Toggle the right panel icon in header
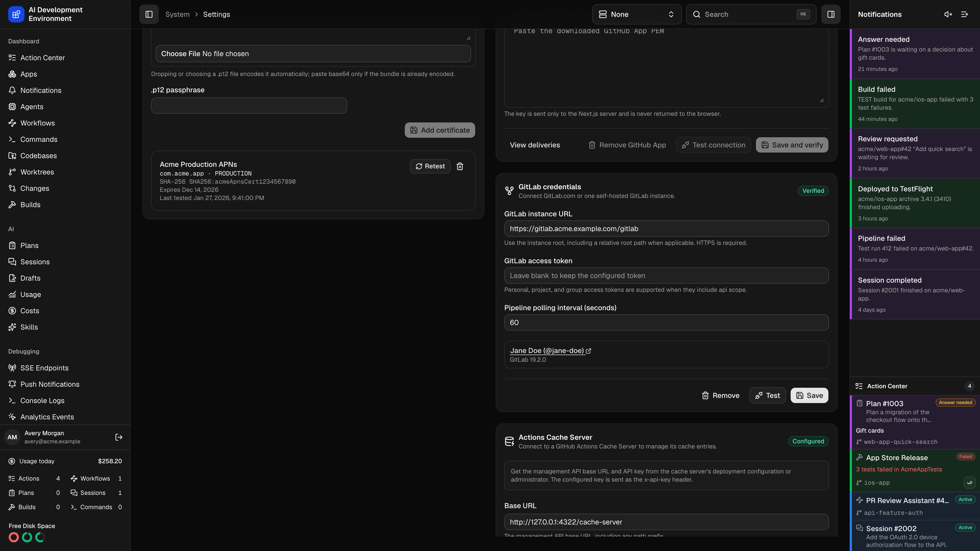The height and width of the screenshot is (551, 980). point(830,15)
